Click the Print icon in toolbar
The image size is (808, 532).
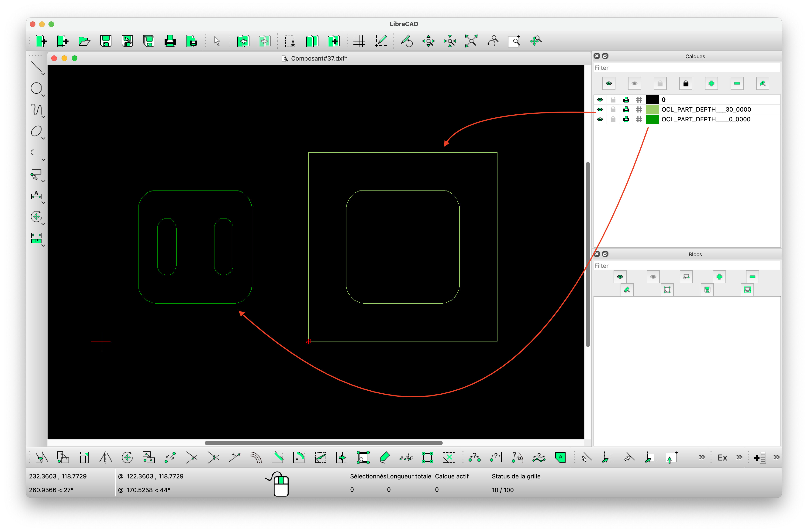click(170, 41)
